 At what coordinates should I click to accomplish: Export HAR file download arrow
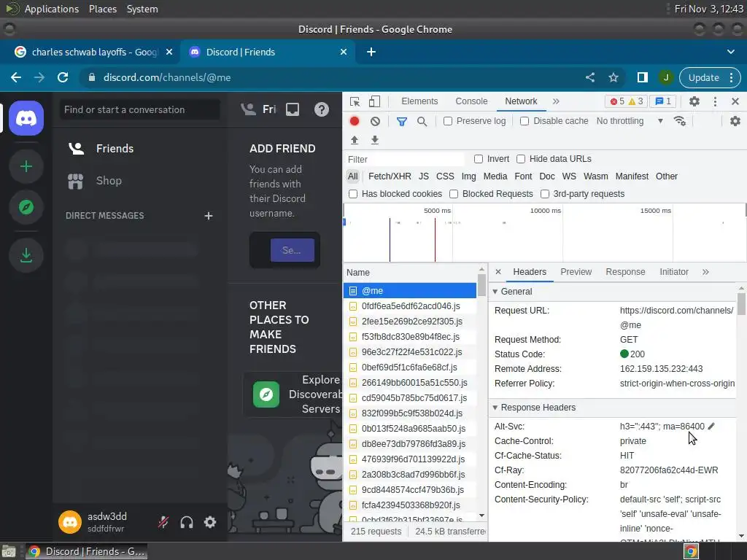(x=375, y=139)
